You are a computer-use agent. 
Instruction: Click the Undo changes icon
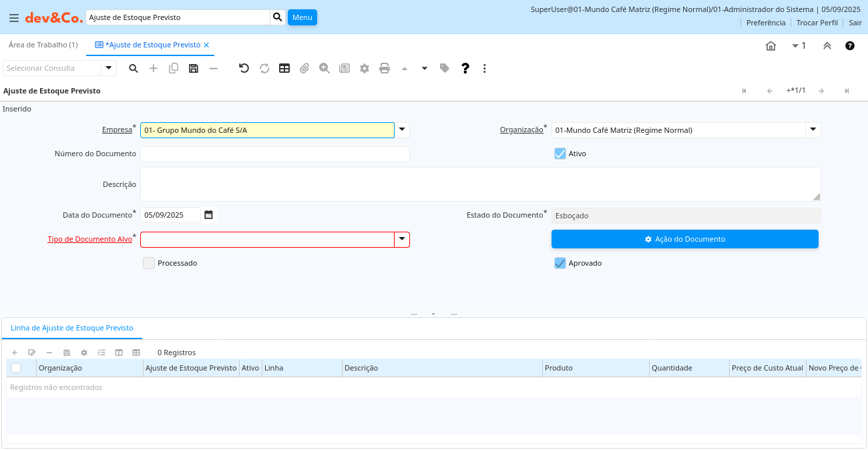tap(244, 68)
